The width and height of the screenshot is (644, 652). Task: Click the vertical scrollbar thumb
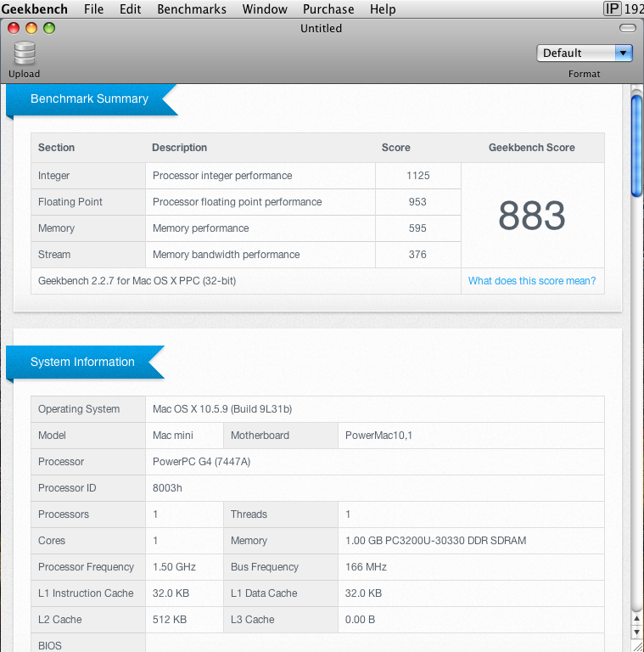coord(636,145)
